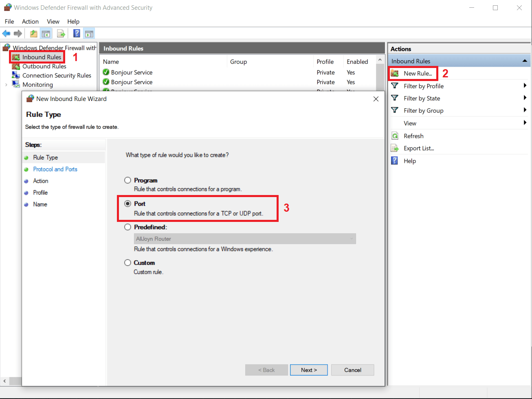Click the Filter by Profile funnel icon
Screen dimensions: 532x399
tap(395, 86)
